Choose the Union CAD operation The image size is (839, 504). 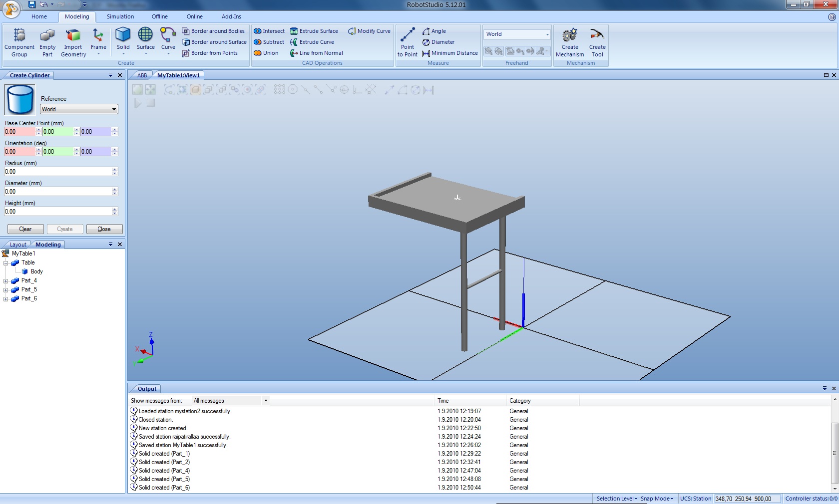266,53
